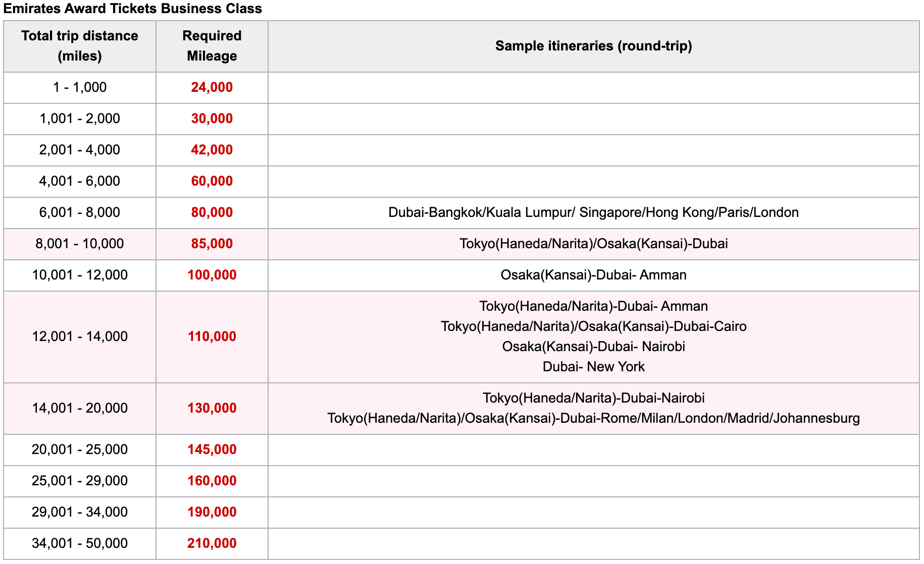The height and width of the screenshot is (564, 924).
Task: Click the 'Tokyo(Haneda/Narita)-Dubai-Nairobi' itinerary line
Action: 593,398
